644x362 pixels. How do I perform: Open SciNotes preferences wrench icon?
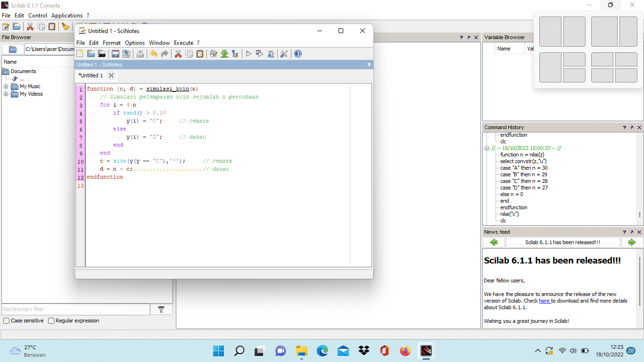point(284,54)
